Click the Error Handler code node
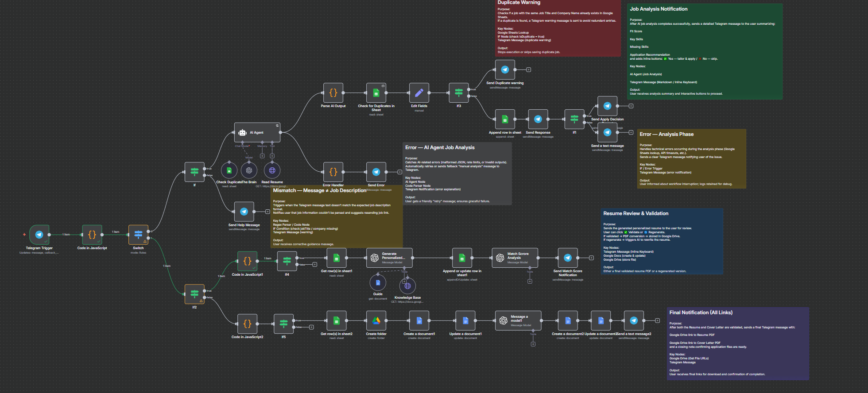 (x=333, y=172)
